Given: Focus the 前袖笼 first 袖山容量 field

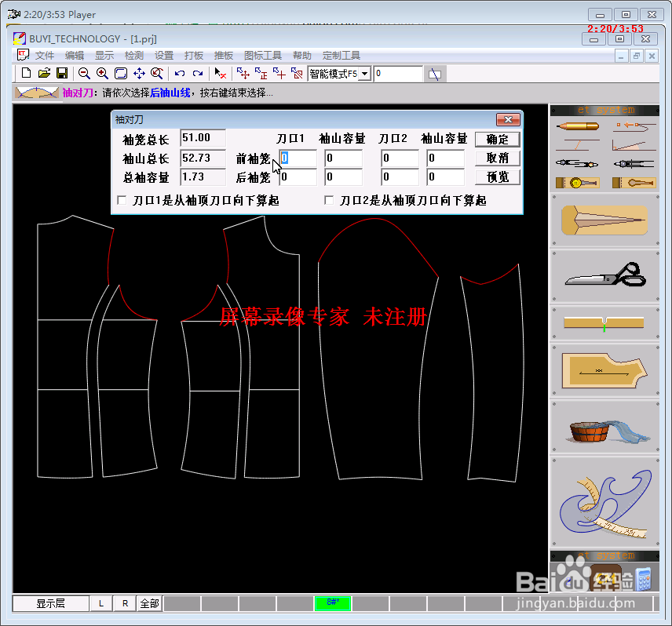Looking at the screenshot, I should tap(343, 158).
